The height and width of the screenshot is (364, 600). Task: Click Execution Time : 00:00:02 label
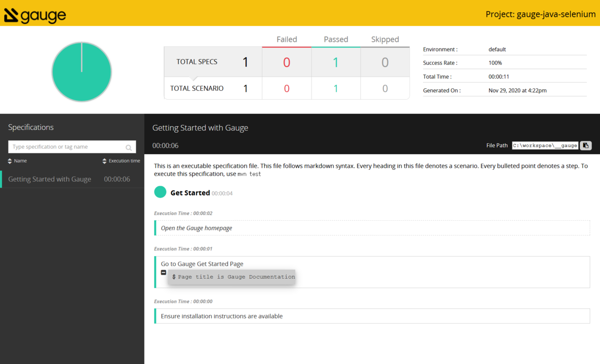[x=183, y=213]
